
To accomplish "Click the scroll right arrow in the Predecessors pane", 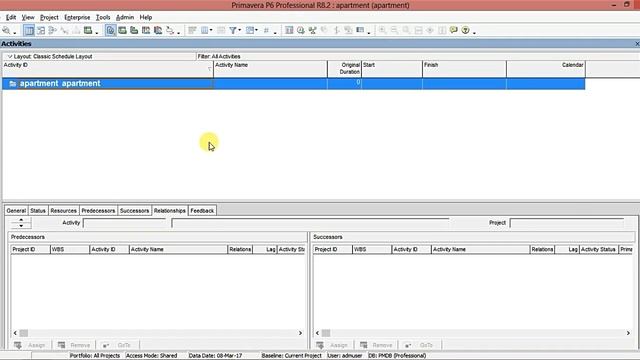I will click(x=300, y=333).
